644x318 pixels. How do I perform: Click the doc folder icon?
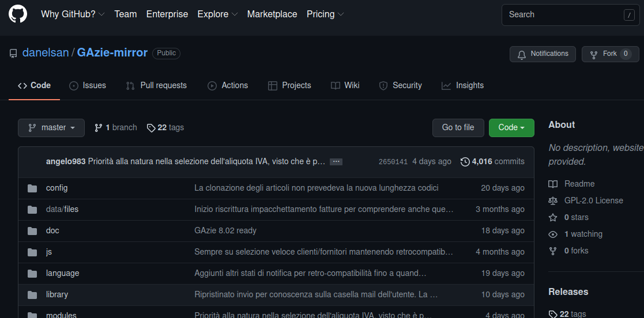click(x=32, y=230)
